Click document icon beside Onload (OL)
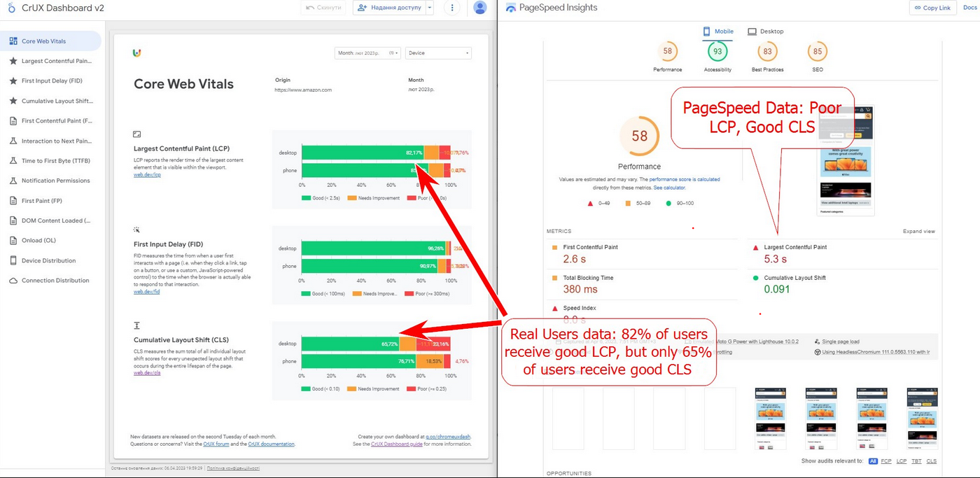Image resolution: width=980 pixels, height=478 pixels. tap(13, 241)
